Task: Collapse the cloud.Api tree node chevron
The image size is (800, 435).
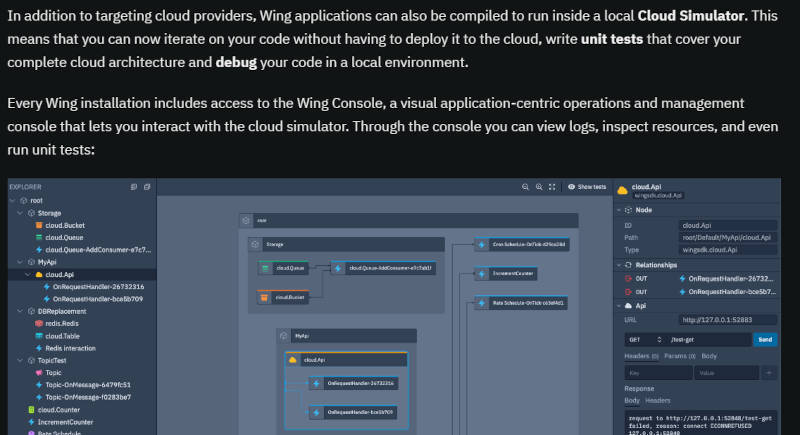Action: point(28,274)
